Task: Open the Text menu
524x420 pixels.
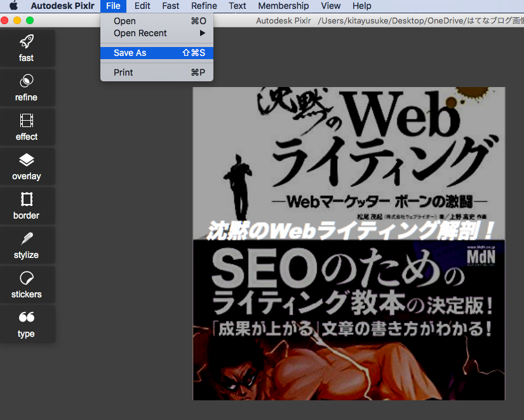Action: [238, 6]
